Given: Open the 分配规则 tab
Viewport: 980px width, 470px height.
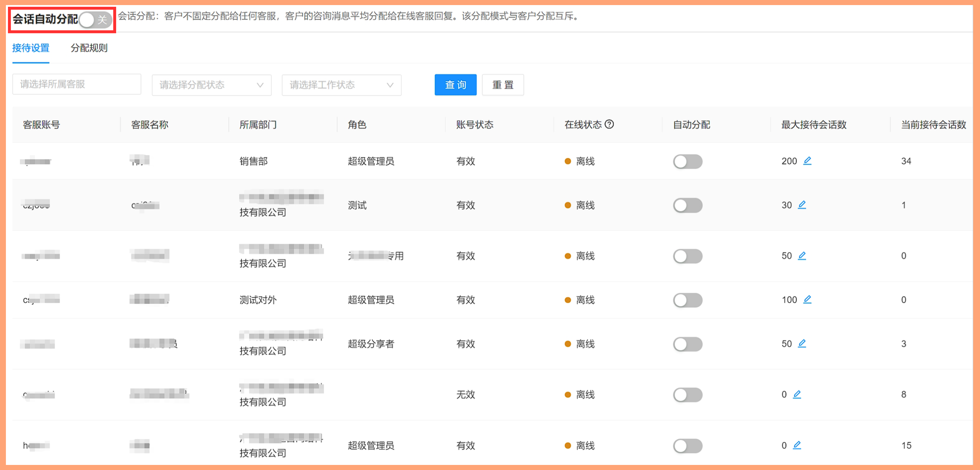Looking at the screenshot, I should tap(89, 48).
